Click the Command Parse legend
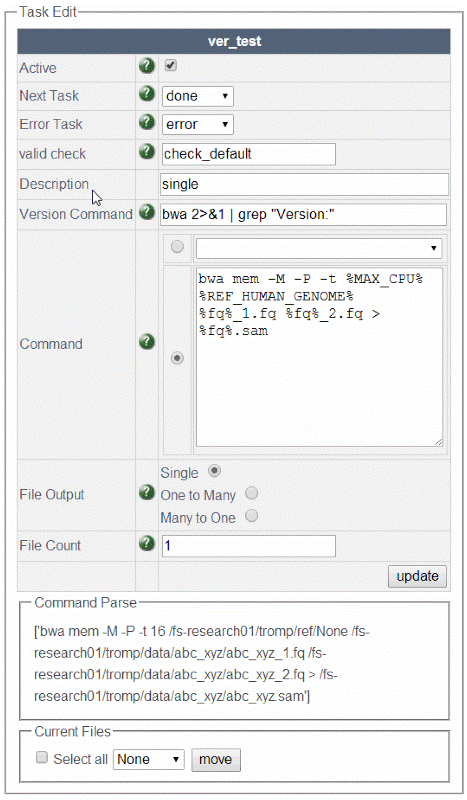Screen dimensions: 467x800 click(86, 603)
